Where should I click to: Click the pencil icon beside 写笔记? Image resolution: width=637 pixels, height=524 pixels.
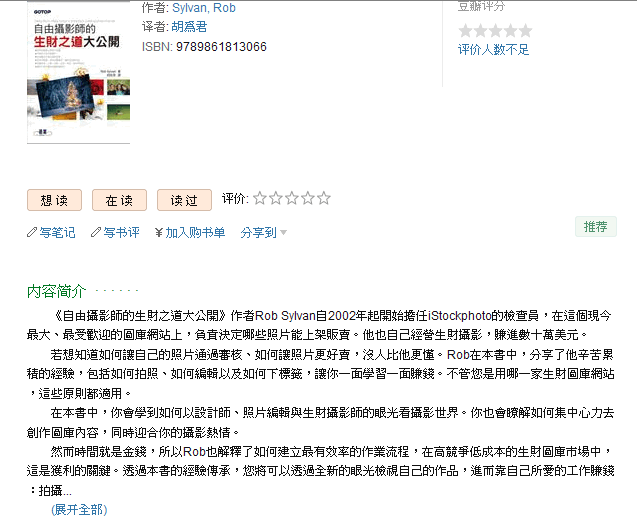pos(32,232)
